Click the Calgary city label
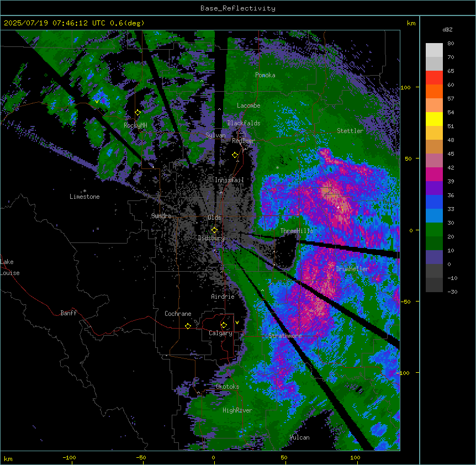The width and height of the screenshot is (476, 465). (220, 333)
